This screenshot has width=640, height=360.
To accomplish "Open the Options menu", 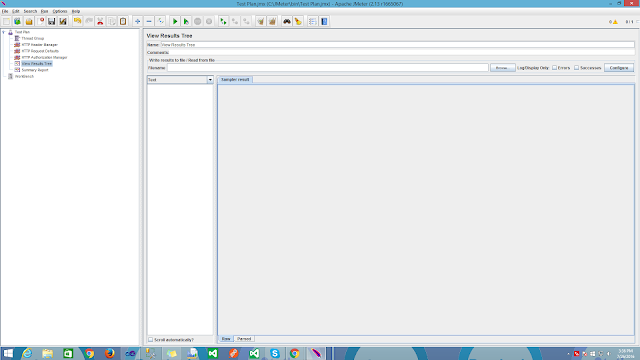I will (60, 11).
